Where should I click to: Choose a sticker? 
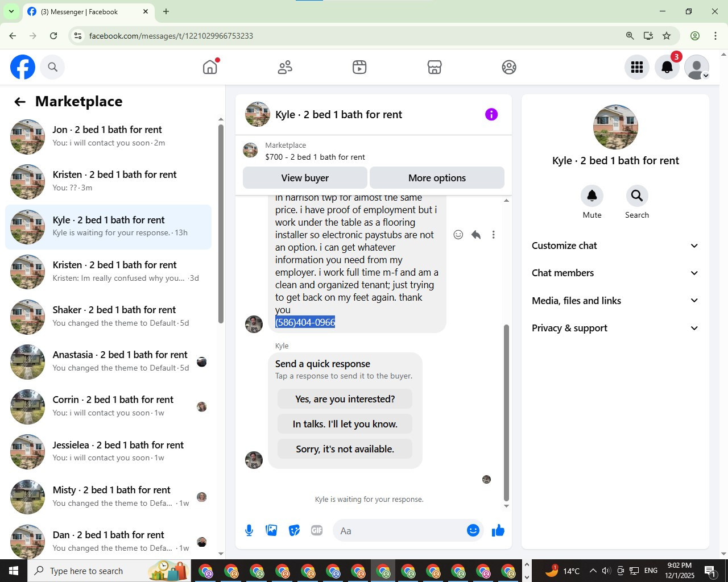294,531
